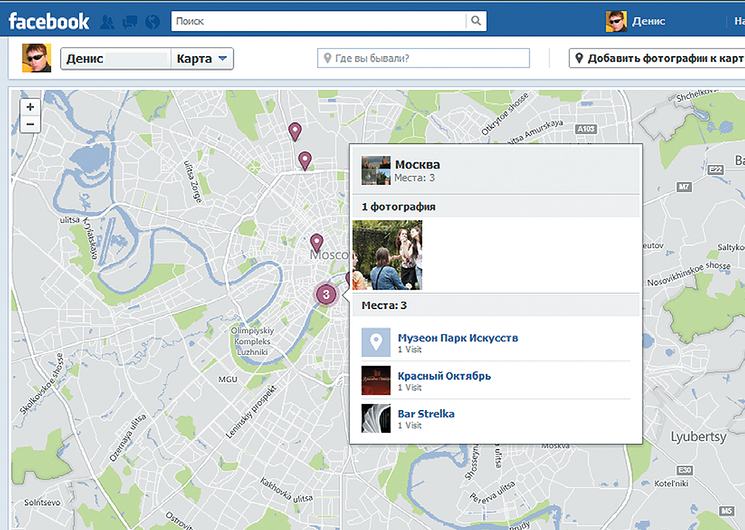Click the Facebook logo
745x530 pixels.
pos(48,20)
